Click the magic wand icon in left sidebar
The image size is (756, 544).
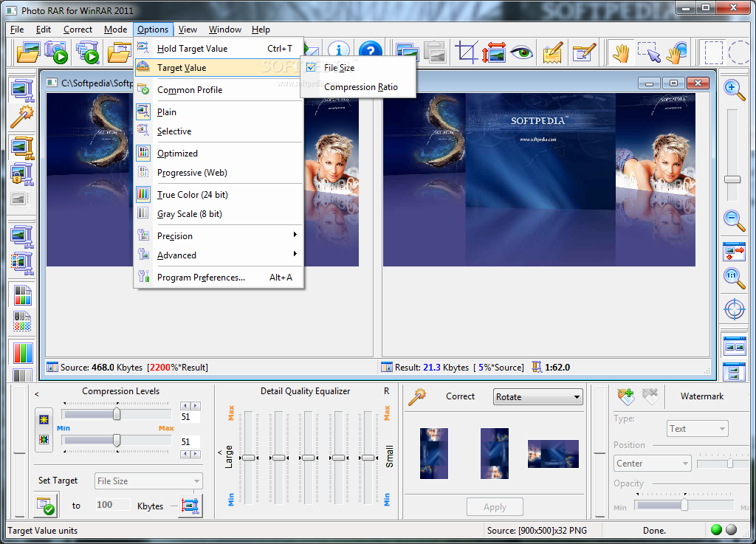tap(22, 117)
